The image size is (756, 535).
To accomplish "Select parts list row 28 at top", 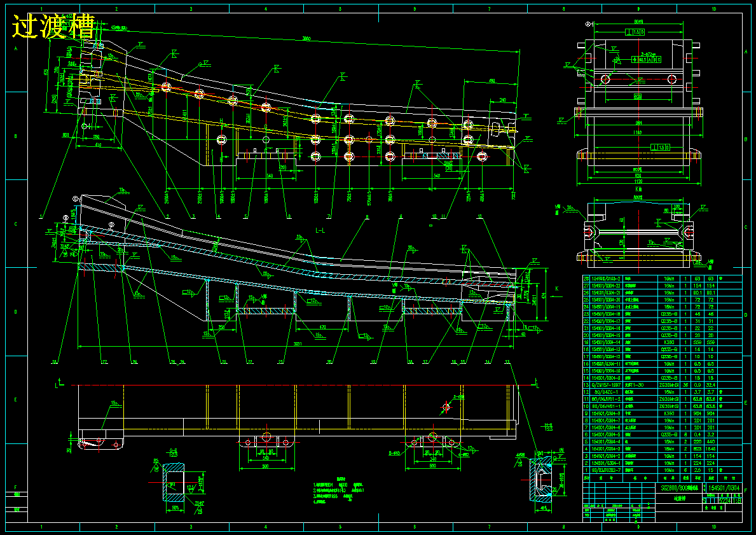I will point(663,279).
